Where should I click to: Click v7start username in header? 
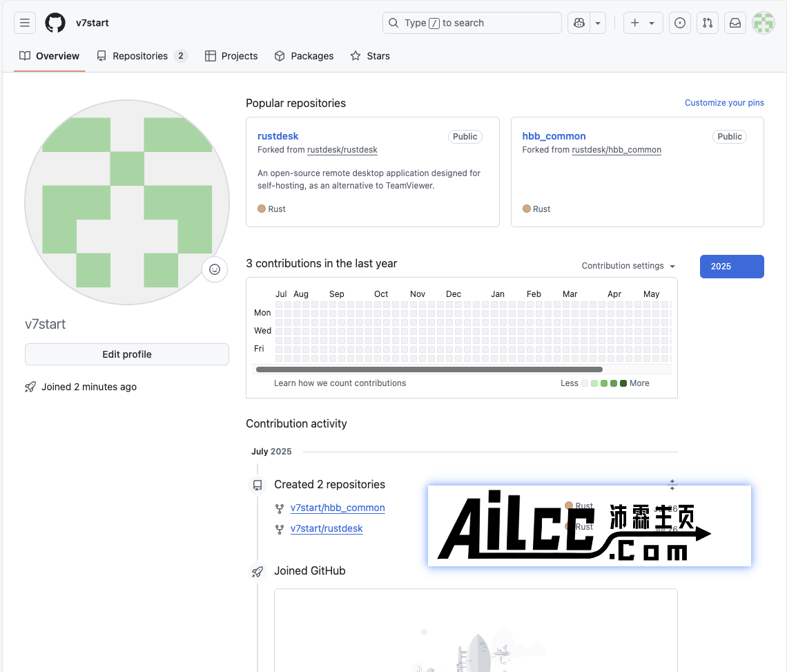(93, 23)
